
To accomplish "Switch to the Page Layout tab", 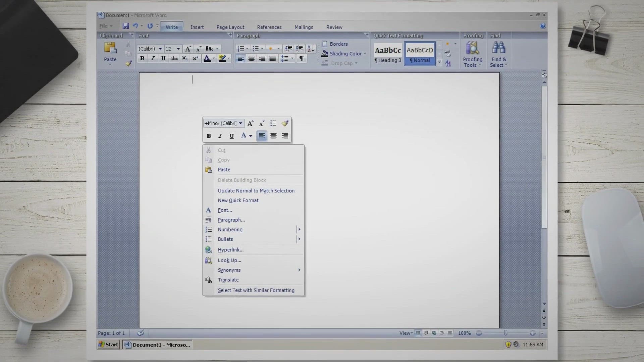I will click(x=230, y=27).
